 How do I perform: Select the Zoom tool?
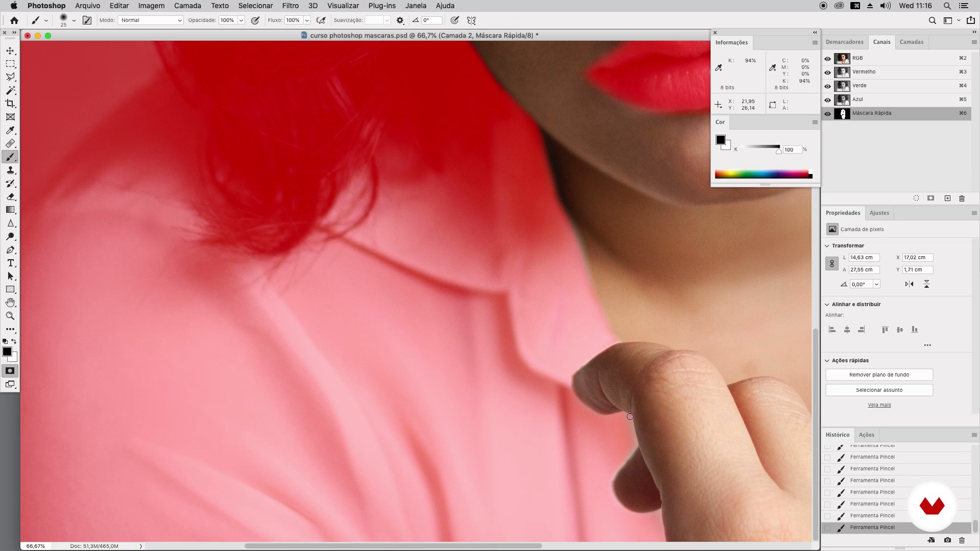(x=10, y=316)
